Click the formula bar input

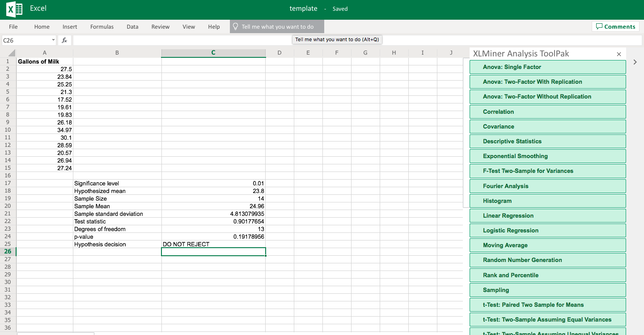pyautogui.click(x=357, y=40)
